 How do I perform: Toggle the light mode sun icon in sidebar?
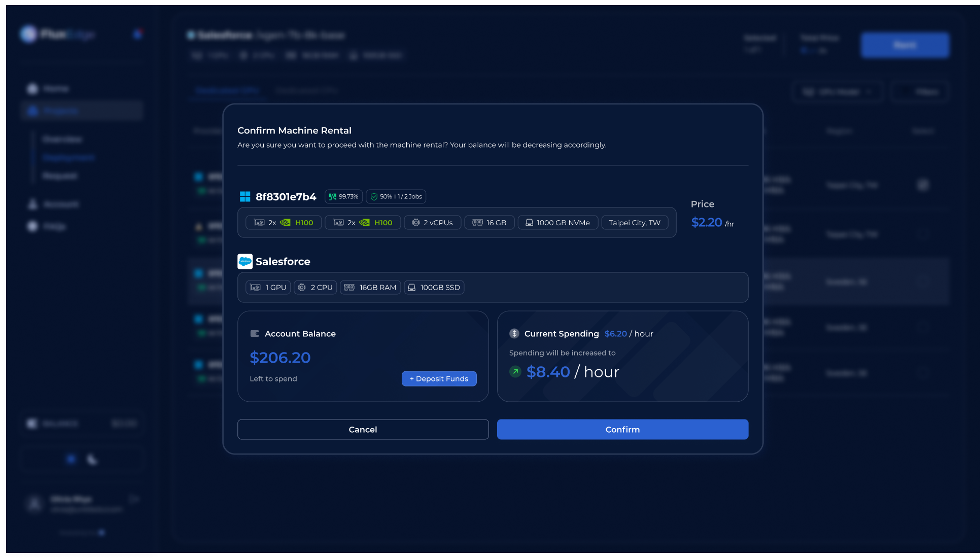[x=71, y=460]
